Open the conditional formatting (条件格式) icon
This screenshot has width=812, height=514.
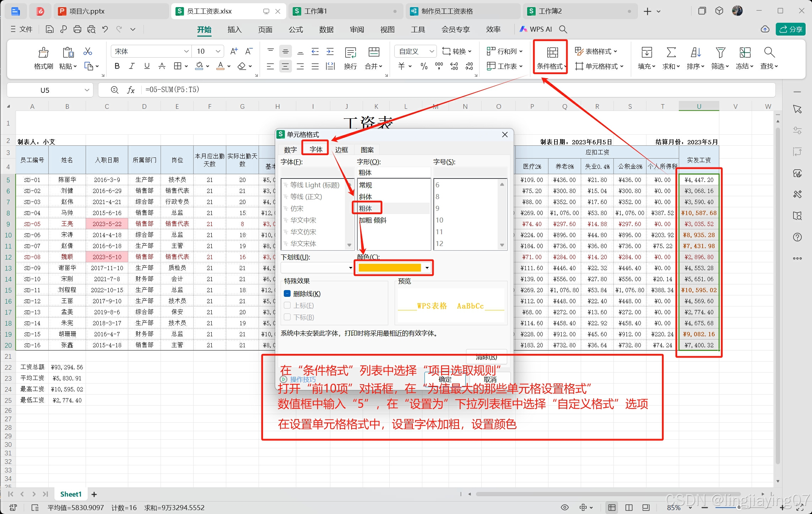(x=552, y=53)
